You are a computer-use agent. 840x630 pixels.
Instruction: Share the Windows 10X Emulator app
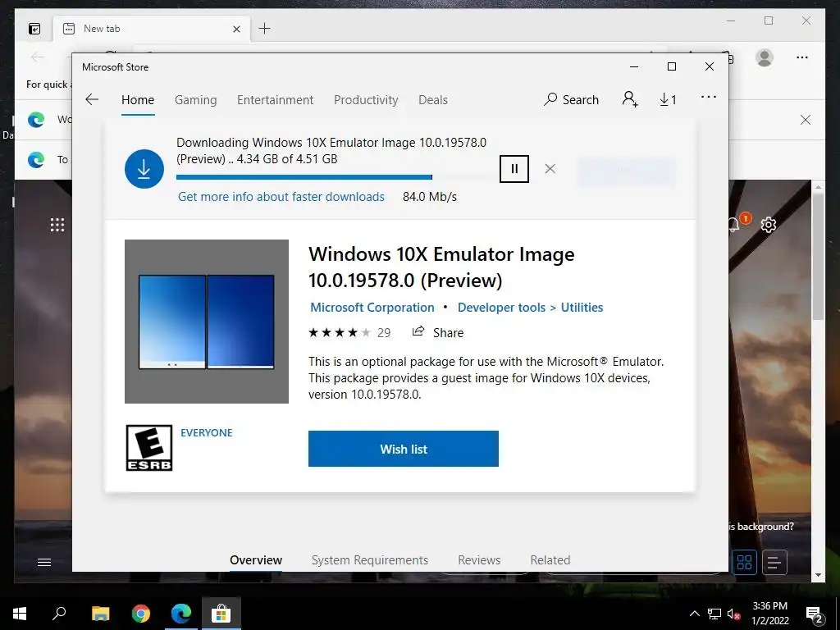click(x=438, y=333)
